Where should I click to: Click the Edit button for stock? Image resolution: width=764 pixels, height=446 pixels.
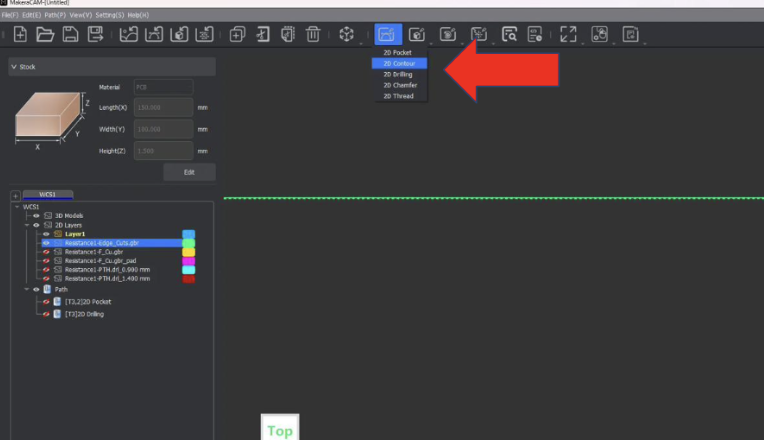189,172
